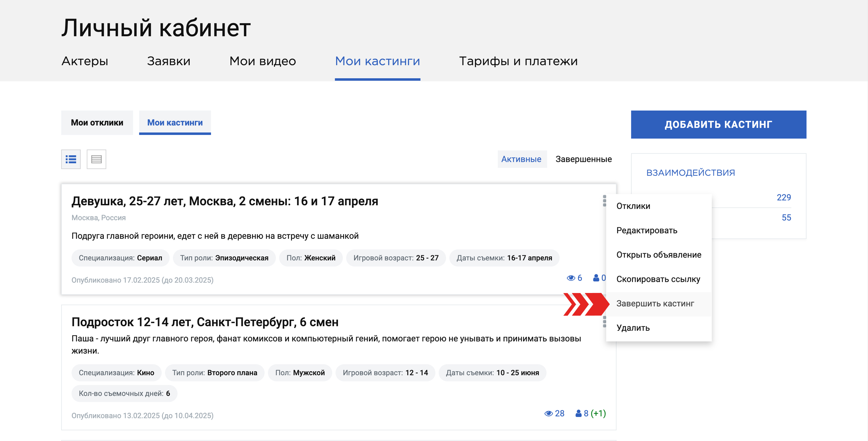The width and height of the screenshot is (868, 441).
Task: Click the Опубликовано 13.02.2025 date text
Action: coord(142,415)
